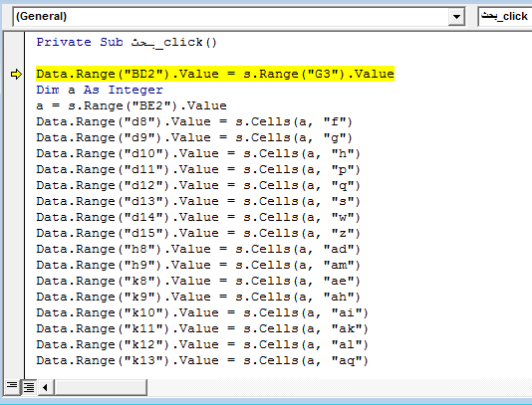Place cursor on a = s.Range("BE2").Value line
Screen dimensions: 532x405
(132, 105)
